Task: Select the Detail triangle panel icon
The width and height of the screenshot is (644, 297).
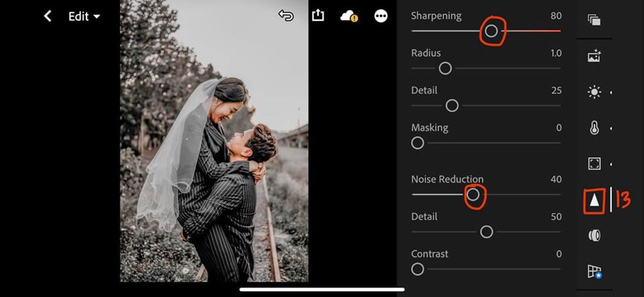Action: click(x=594, y=200)
